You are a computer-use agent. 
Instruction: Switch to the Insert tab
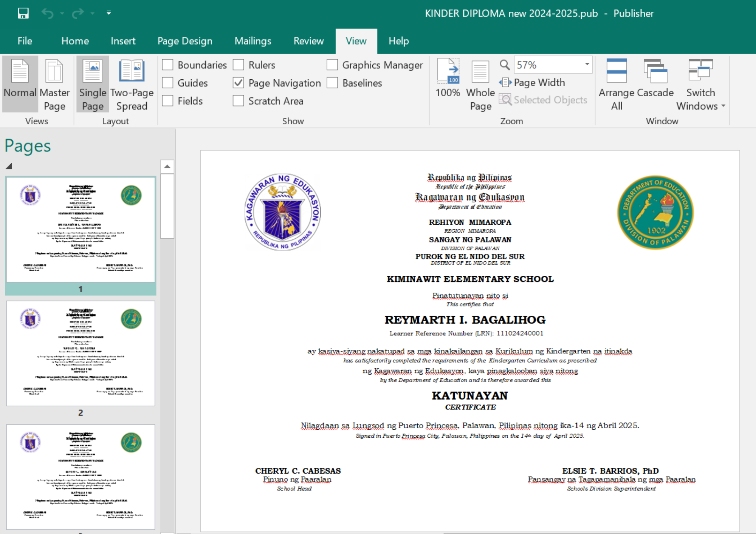click(x=123, y=41)
